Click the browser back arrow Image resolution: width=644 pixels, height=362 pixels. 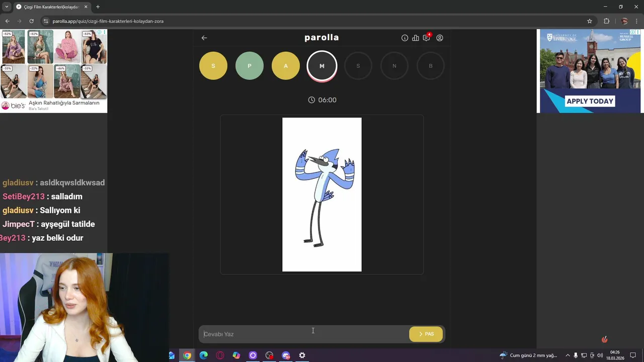point(7,21)
